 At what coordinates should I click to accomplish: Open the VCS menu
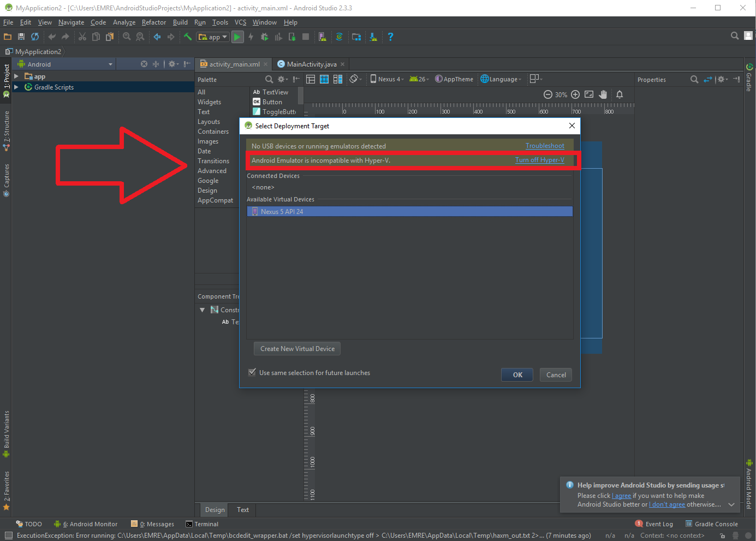click(x=241, y=22)
